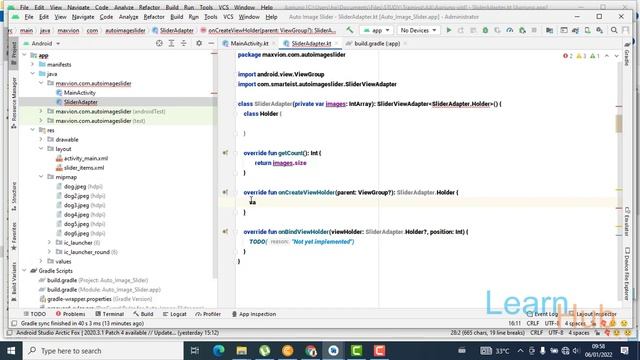Toggle the Project tool window tab
640x360 pixels.
point(13,53)
